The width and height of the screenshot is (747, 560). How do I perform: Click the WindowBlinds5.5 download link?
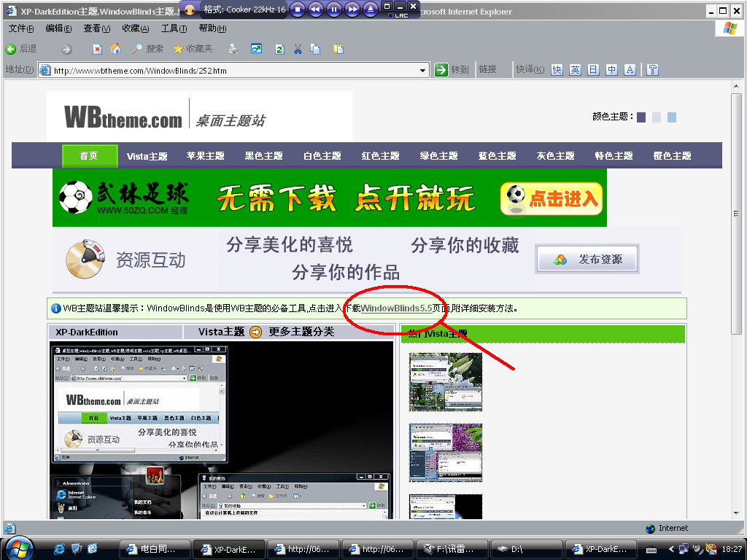pos(396,308)
